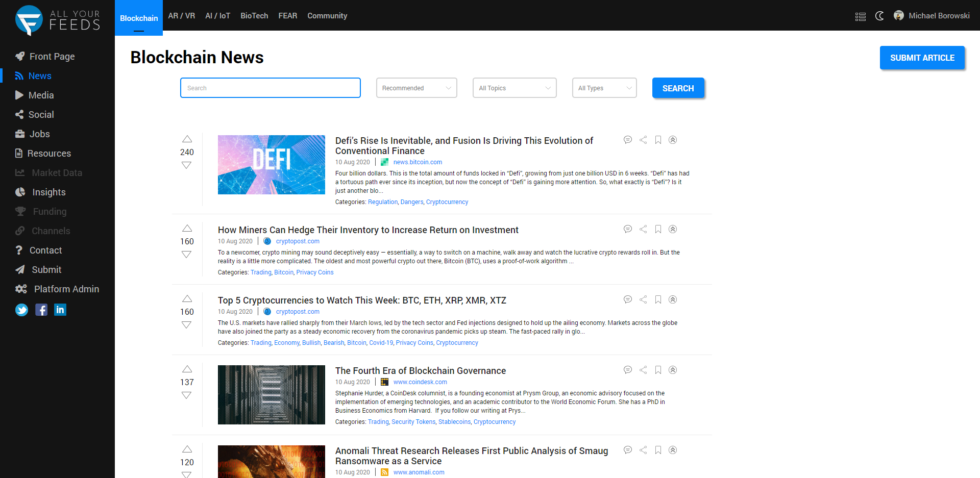
Task: Select the Blockchain tab
Action: click(x=139, y=18)
